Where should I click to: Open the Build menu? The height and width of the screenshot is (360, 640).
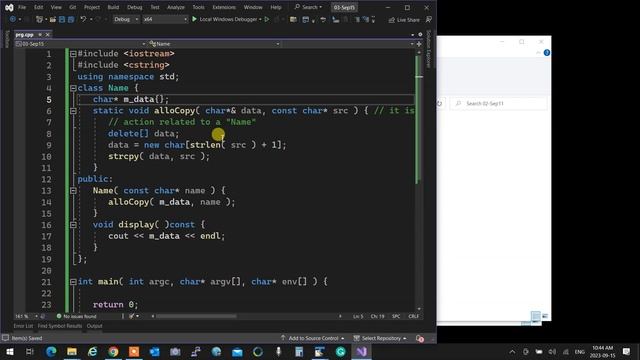pos(113,7)
